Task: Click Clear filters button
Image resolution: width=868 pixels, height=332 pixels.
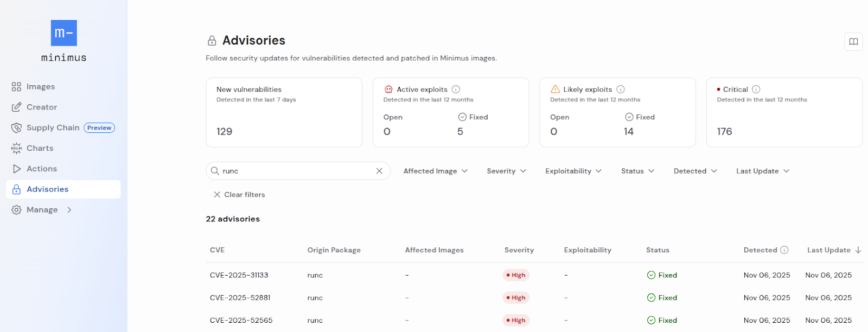Action: (x=239, y=195)
